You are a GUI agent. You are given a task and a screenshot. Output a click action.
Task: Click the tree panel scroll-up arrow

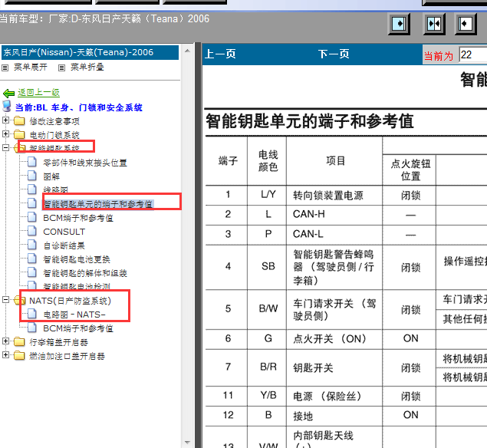click(187, 51)
